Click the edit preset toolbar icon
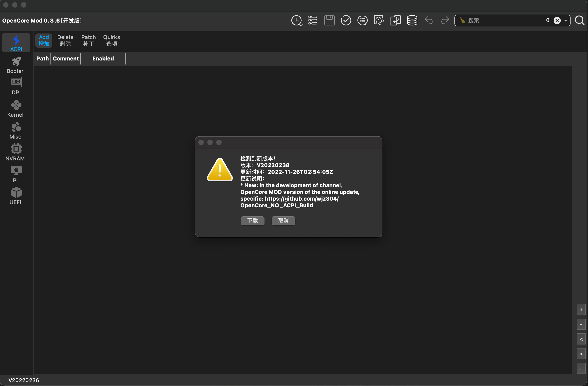Image resolution: width=588 pixels, height=386 pixels. click(379, 21)
